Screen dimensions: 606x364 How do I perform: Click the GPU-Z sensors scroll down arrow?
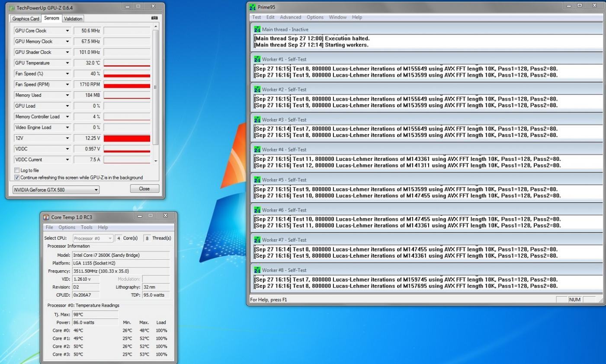[x=156, y=161]
